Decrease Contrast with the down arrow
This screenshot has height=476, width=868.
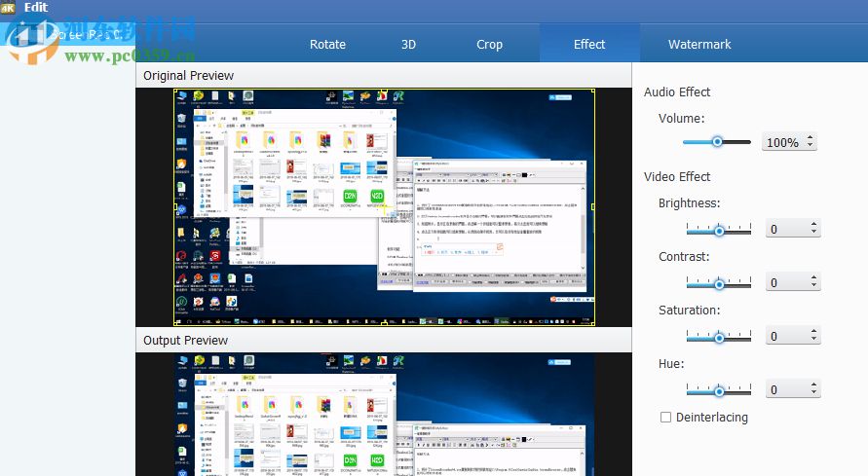pyautogui.click(x=813, y=286)
